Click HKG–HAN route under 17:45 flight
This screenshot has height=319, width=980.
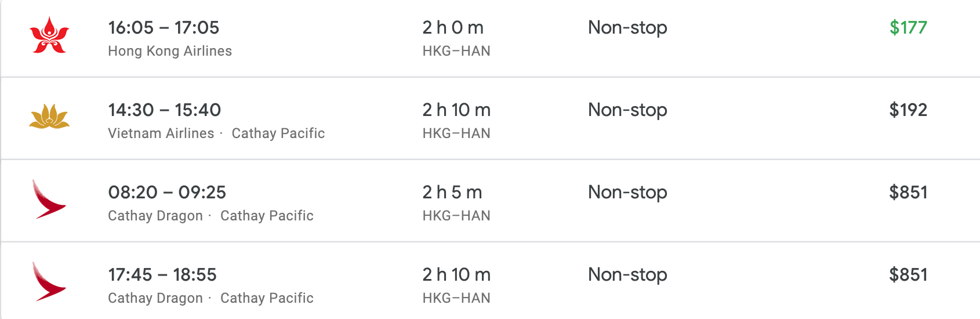pyautogui.click(x=456, y=298)
